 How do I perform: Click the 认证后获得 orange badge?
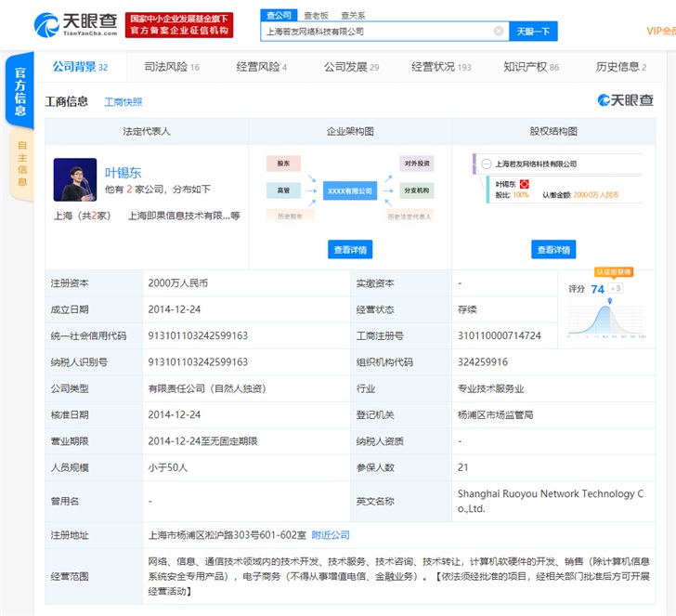(614, 271)
